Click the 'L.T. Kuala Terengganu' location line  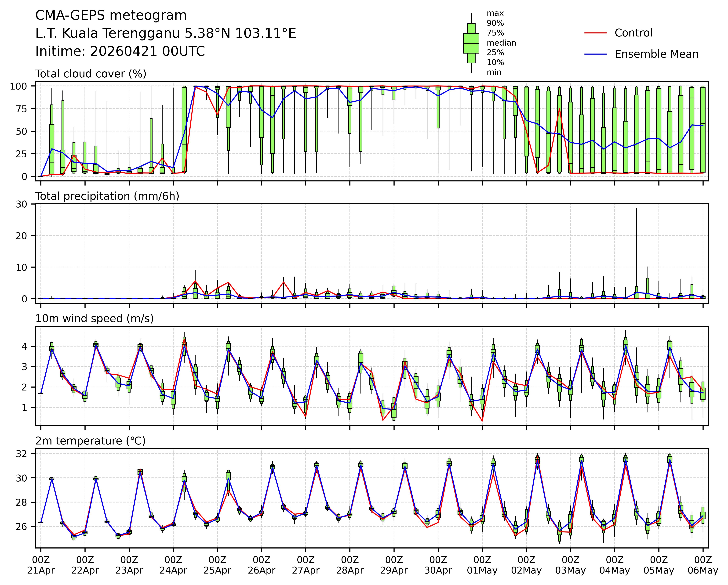pos(165,33)
